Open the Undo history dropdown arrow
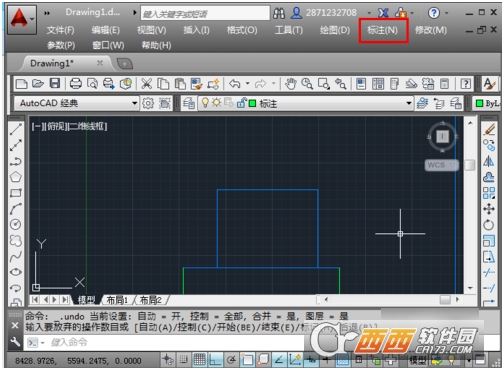Viewport: 504px width, 370px height. pyautogui.click(x=247, y=83)
